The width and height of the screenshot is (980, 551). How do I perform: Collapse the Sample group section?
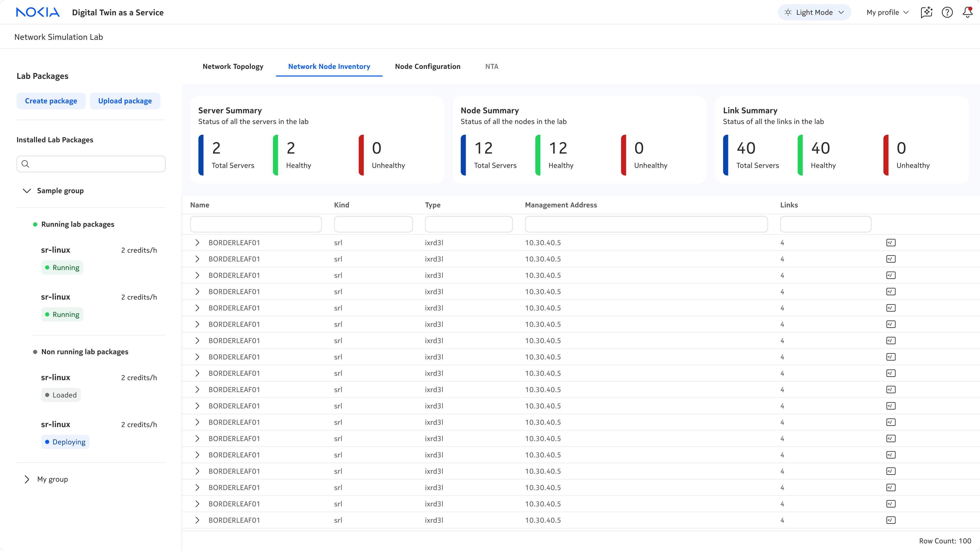pos(27,191)
